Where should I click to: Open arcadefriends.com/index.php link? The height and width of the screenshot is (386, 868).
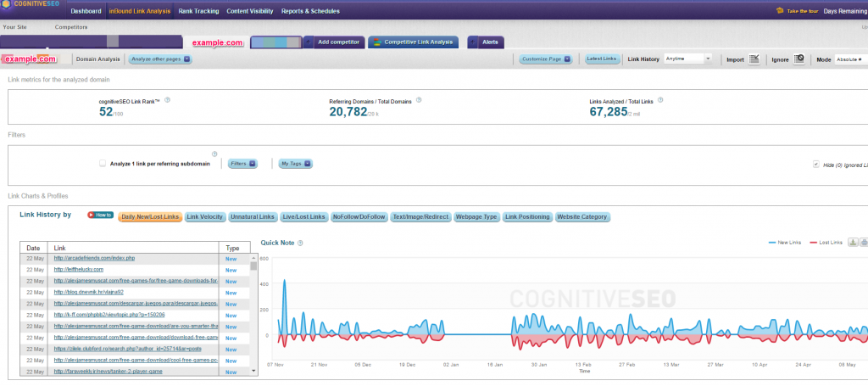[94, 259]
